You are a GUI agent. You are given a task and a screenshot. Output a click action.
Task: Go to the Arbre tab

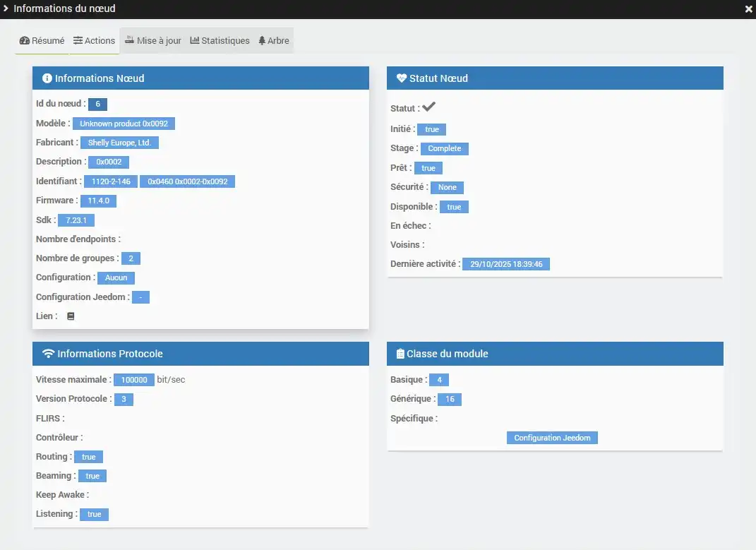[274, 41]
